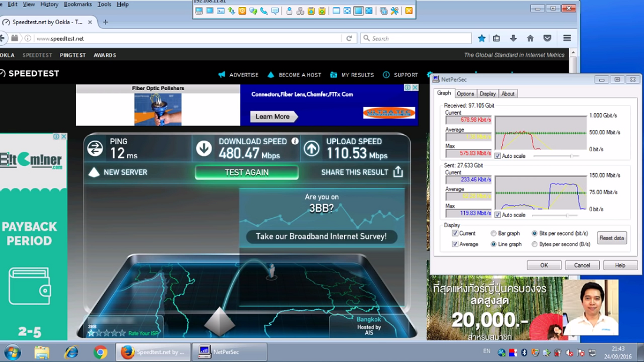The image size is (644, 362).
Task: Open the Edit menu in Firefox
Action: pyautogui.click(x=12, y=4)
